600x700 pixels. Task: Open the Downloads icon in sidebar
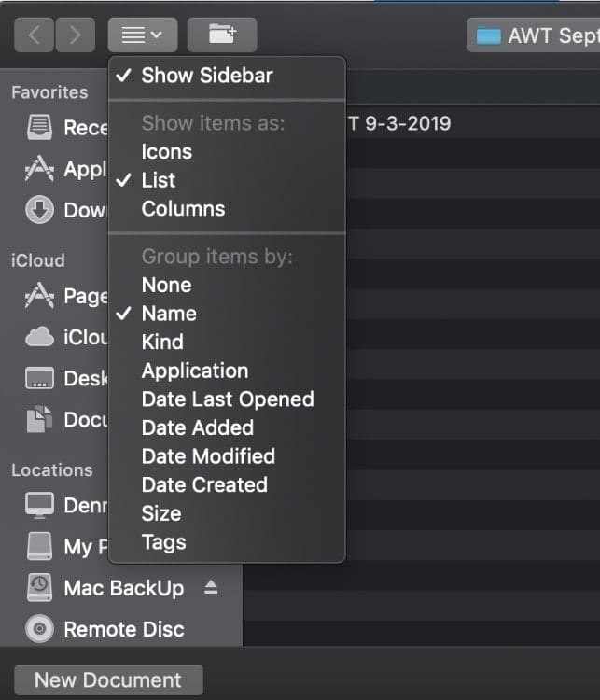pos(39,210)
